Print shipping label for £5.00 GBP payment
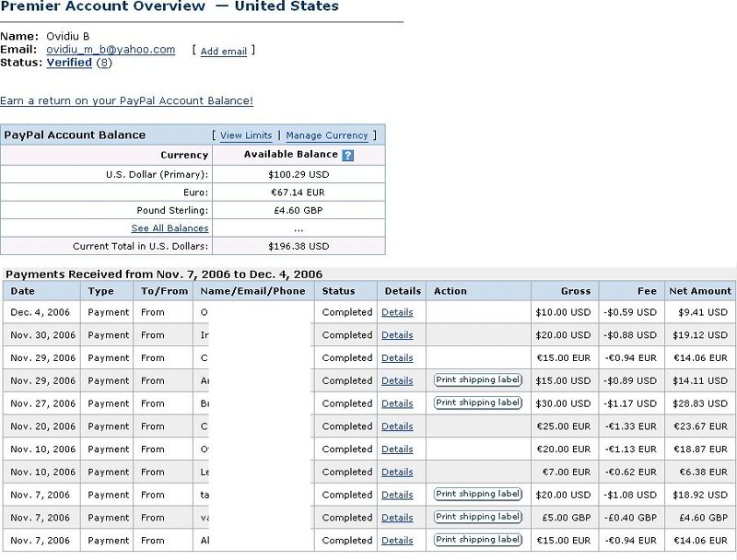737x560 pixels. pyautogui.click(x=477, y=517)
